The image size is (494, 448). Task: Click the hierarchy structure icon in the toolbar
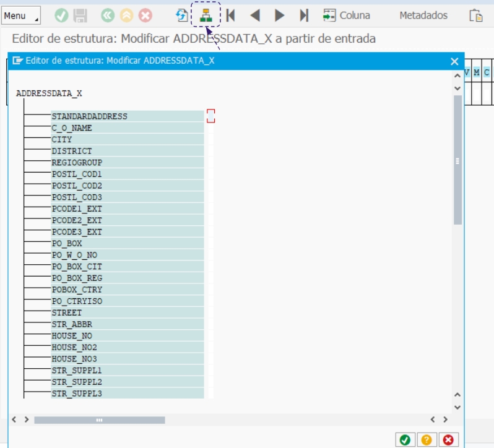pos(206,15)
